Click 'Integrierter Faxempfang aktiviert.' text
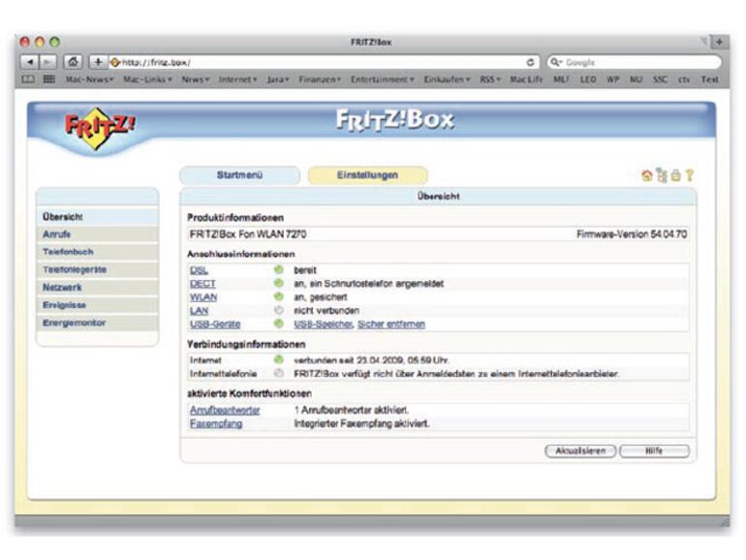 [x=361, y=423]
